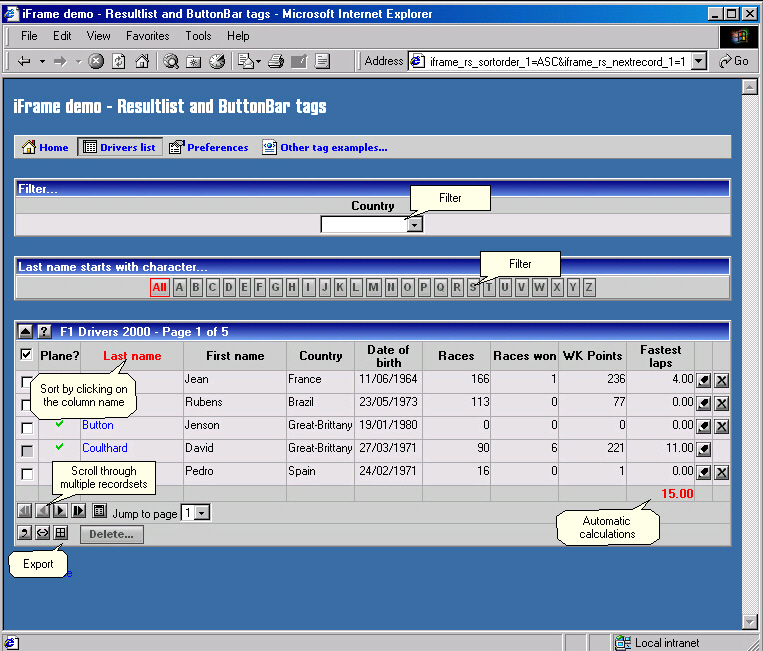Screen dimensions: 763x651
Task: Open Other tag examples link
Action: click(325, 147)
